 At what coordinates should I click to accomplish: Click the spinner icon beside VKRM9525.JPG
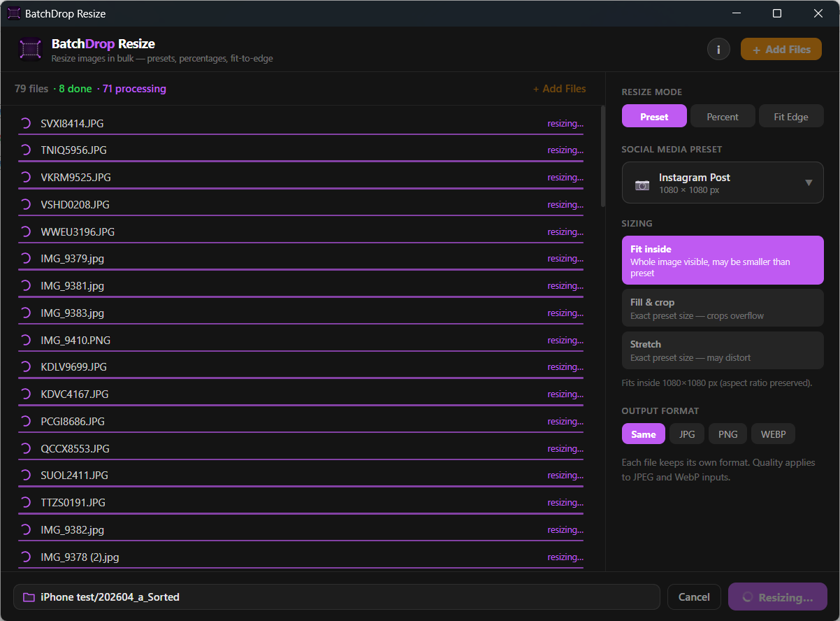[x=26, y=177]
